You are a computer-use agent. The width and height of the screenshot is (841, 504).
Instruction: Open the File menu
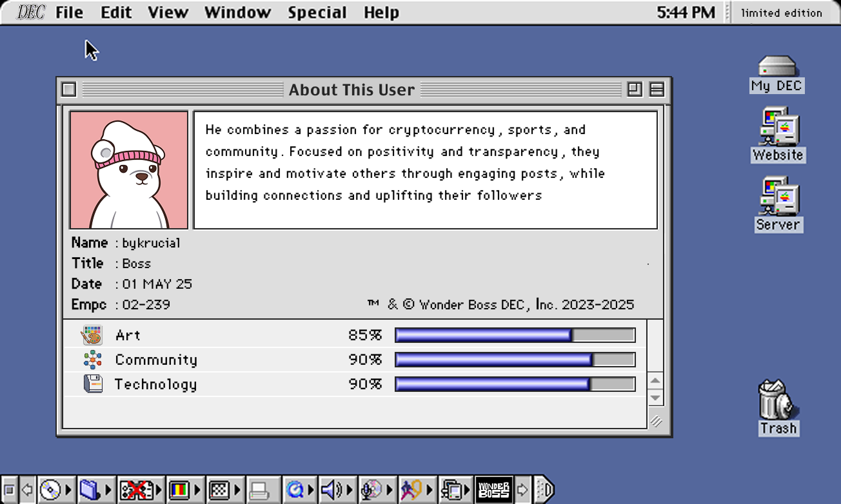click(x=69, y=12)
